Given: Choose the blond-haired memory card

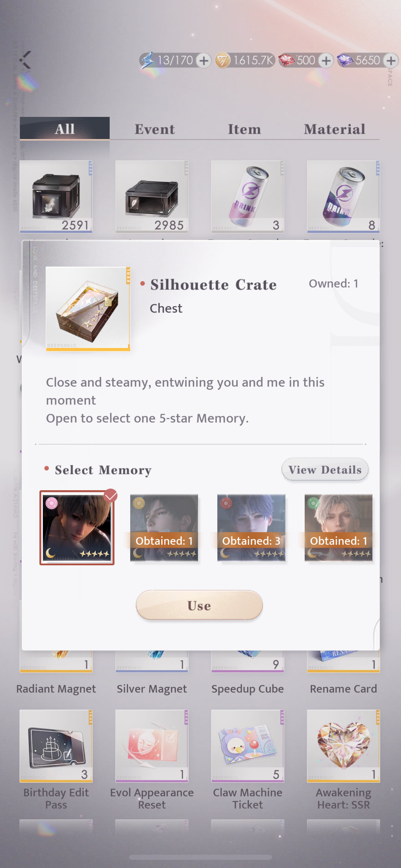Looking at the screenshot, I should point(339,528).
